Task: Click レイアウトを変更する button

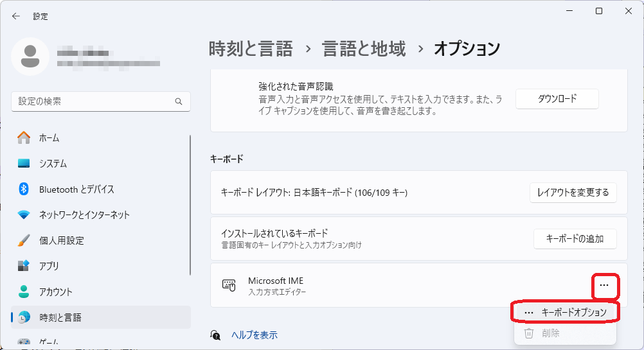Action: pyautogui.click(x=573, y=193)
